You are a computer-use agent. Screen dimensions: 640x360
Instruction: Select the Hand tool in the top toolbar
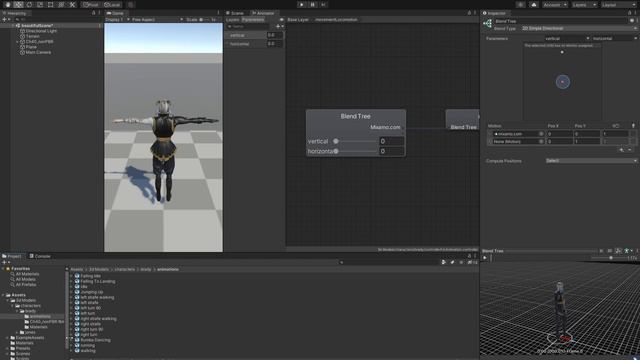coord(7,4)
